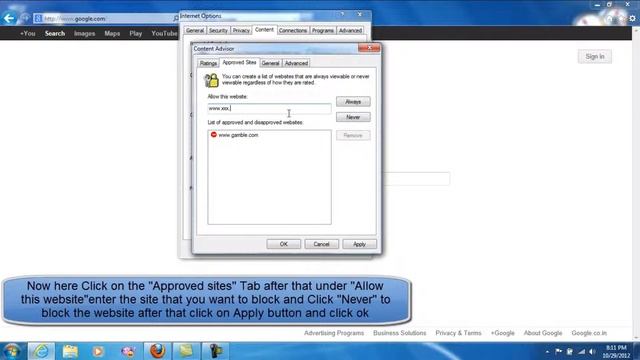640x360 pixels.
Task: Confirm with Content Advisor OK button
Action: 284,244
